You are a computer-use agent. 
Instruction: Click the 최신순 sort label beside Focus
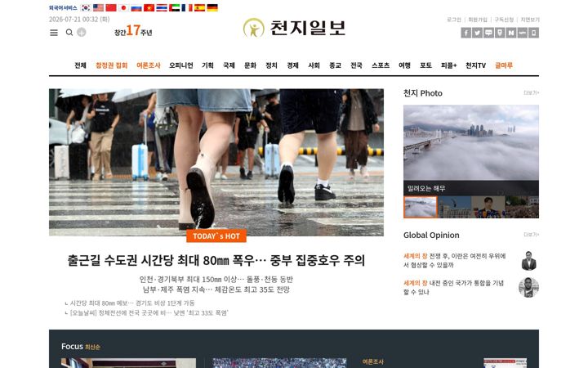pyautogui.click(x=92, y=348)
